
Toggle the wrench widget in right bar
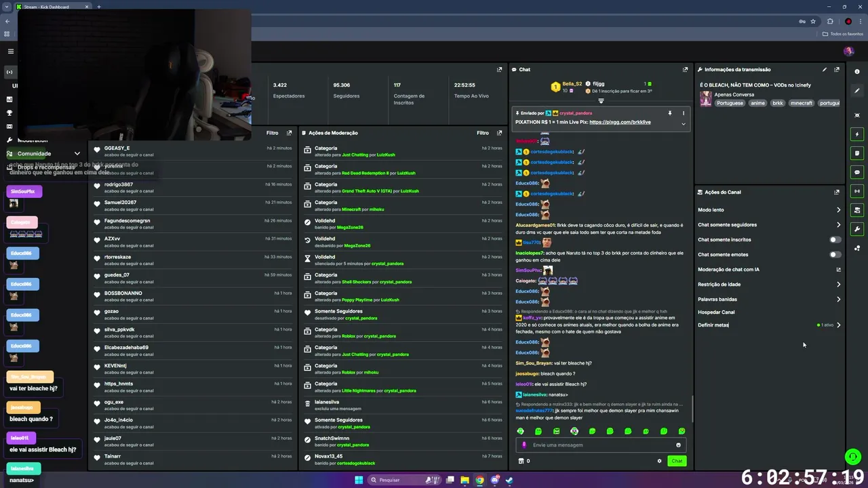pyautogui.click(x=857, y=229)
